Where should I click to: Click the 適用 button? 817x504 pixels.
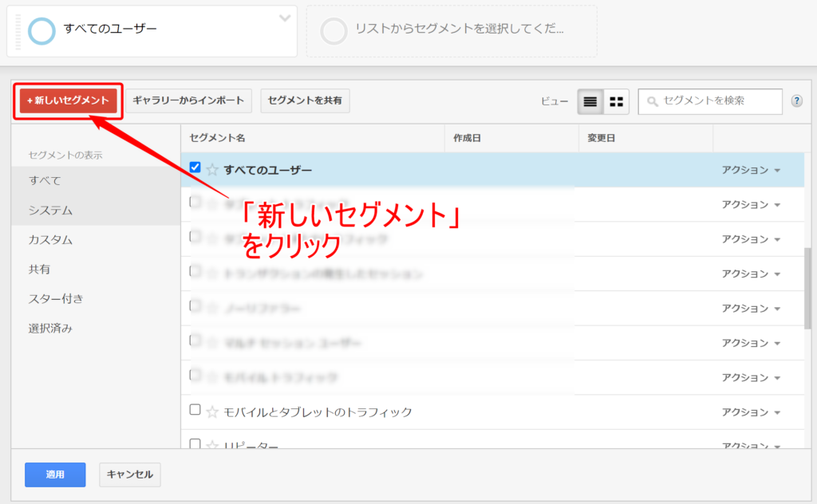(55, 474)
